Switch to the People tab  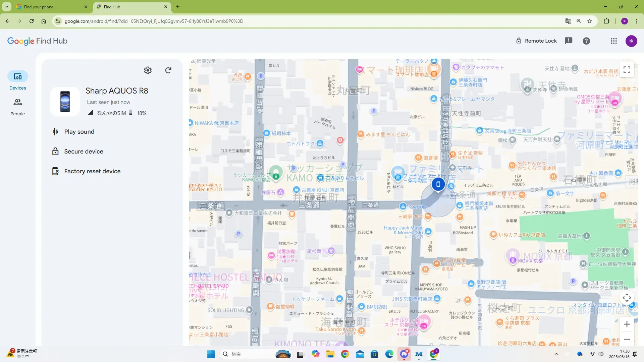17,107
